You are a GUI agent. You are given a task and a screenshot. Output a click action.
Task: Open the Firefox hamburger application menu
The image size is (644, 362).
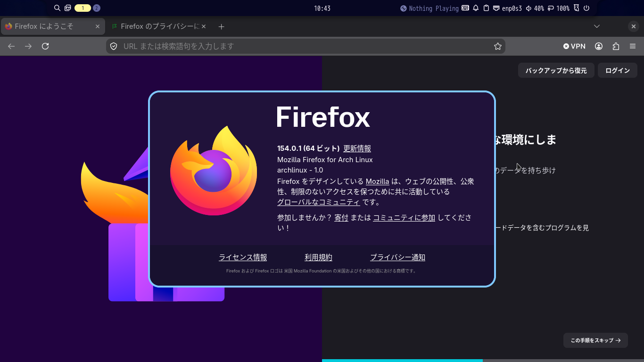633,46
